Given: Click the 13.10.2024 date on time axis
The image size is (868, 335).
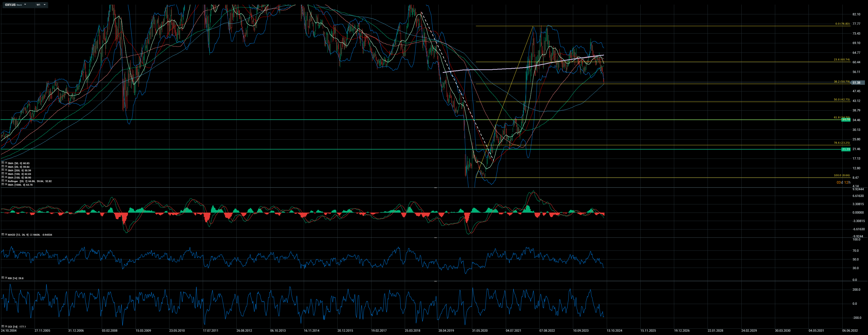Looking at the screenshot, I should (614, 331).
